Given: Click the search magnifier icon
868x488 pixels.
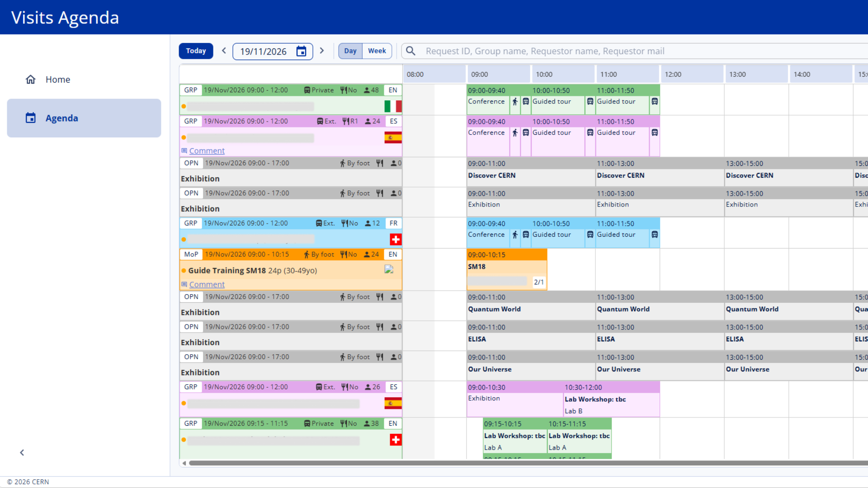Looking at the screenshot, I should 410,51.
